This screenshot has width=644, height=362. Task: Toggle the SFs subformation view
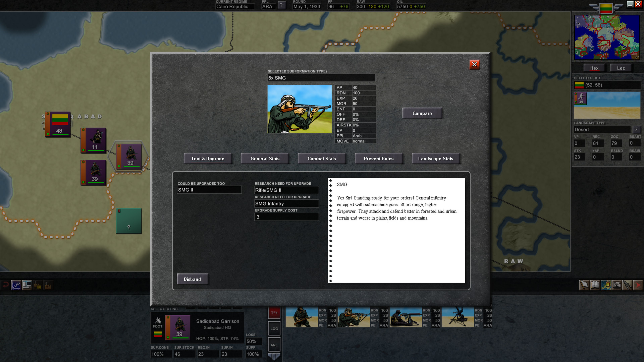274,312
